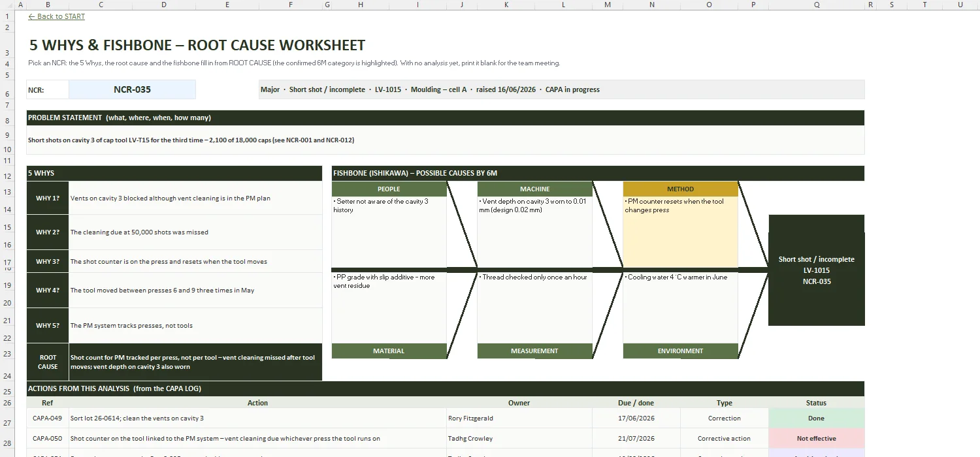Screen dimensions: 980x457
Task: Click the FISHBONE (ISHIKAWA) header bar
Action: coord(598,173)
